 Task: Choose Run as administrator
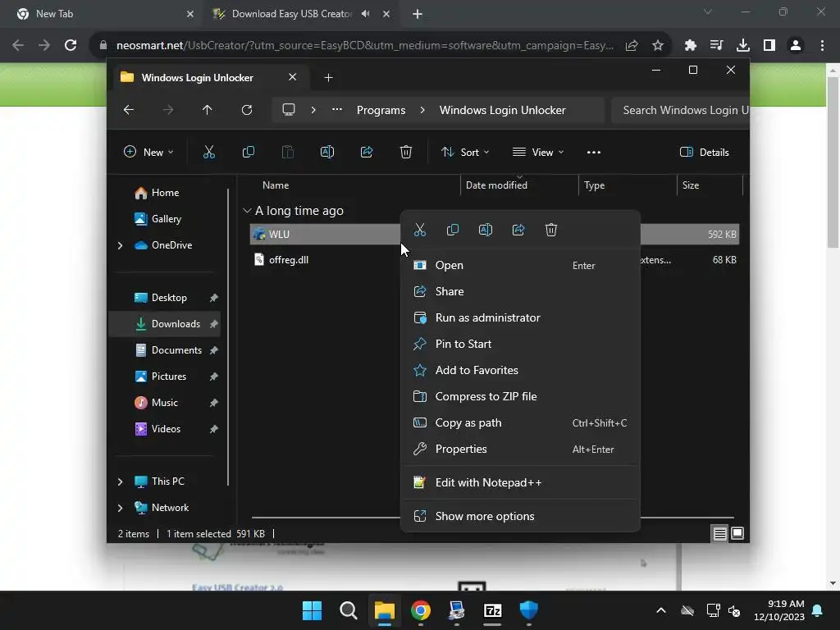520,317
